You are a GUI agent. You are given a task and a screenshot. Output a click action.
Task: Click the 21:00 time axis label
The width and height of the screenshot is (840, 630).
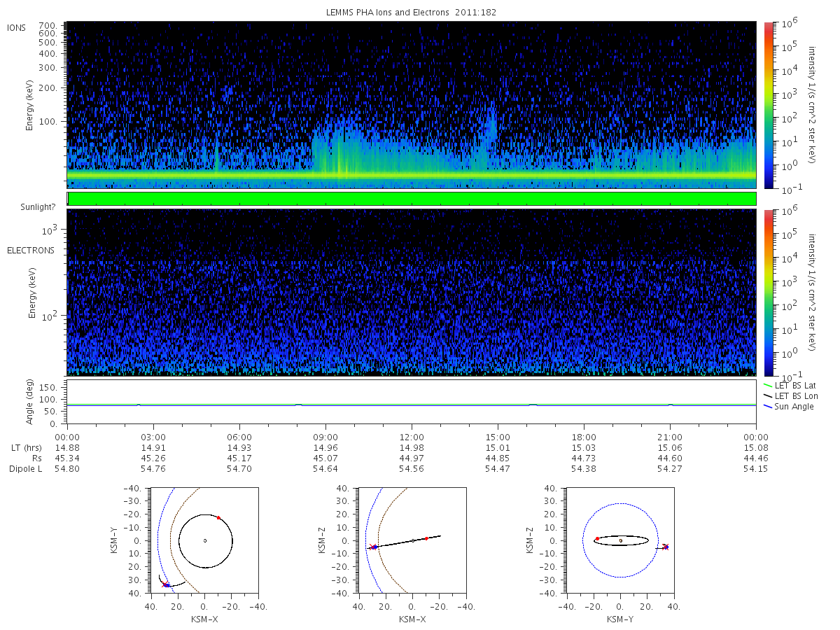[670, 435]
